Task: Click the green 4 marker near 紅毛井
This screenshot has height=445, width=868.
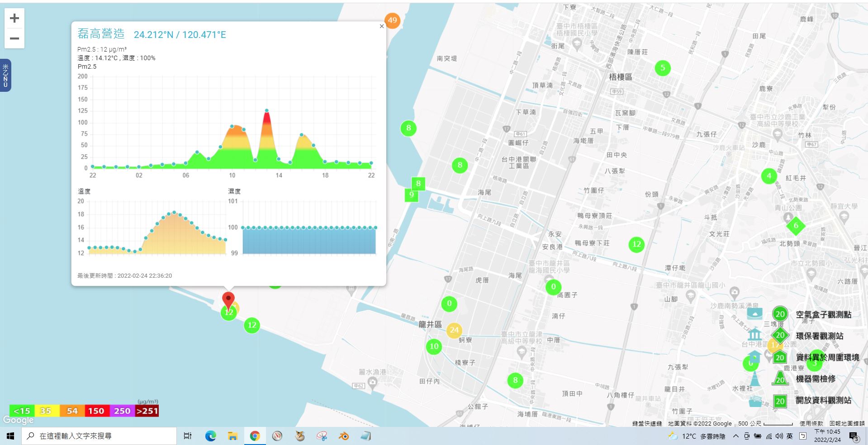Action: tap(769, 176)
